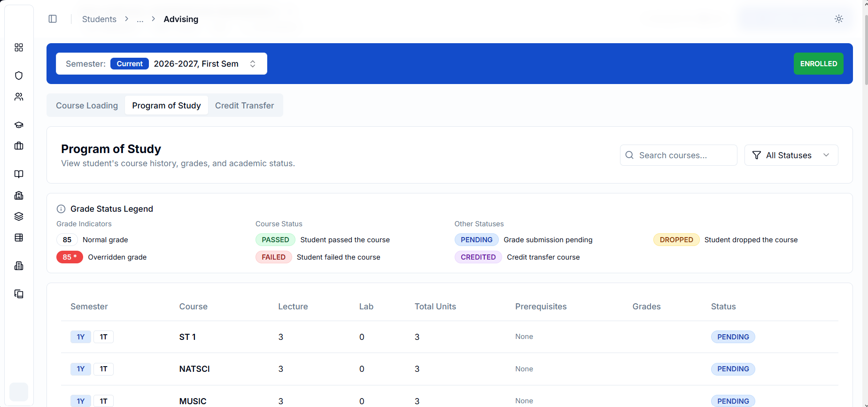Click the PENDING status in NATSCI row
Screen dimensions: 868x407
pyautogui.click(x=733, y=369)
